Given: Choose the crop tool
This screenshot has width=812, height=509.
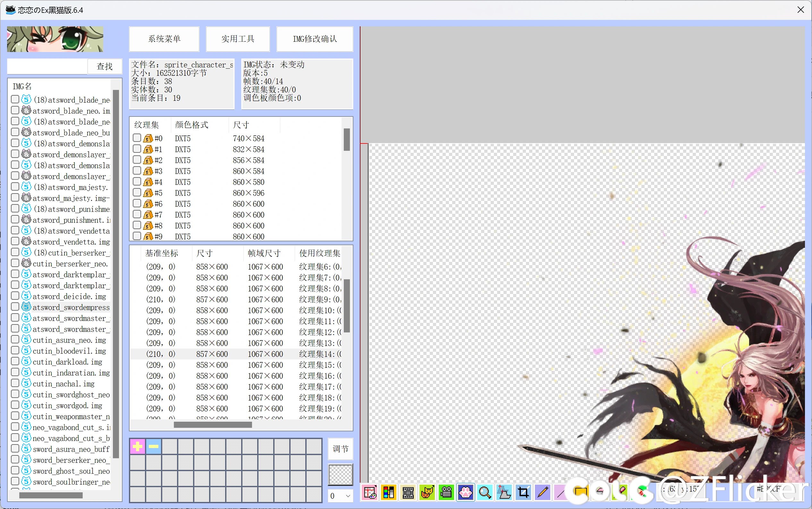Looking at the screenshot, I should [523, 493].
